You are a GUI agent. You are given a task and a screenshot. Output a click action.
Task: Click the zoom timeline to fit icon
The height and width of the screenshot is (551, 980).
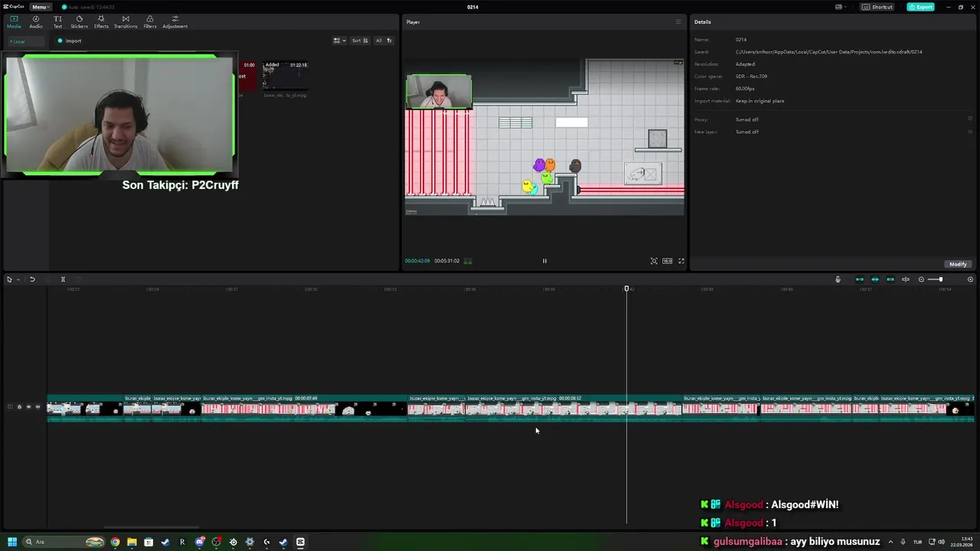pos(970,279)
